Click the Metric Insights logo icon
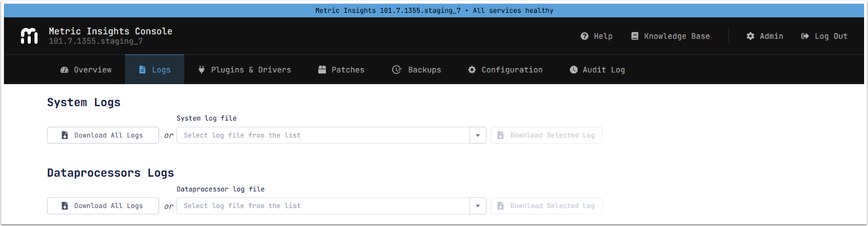 coord(29,36)
